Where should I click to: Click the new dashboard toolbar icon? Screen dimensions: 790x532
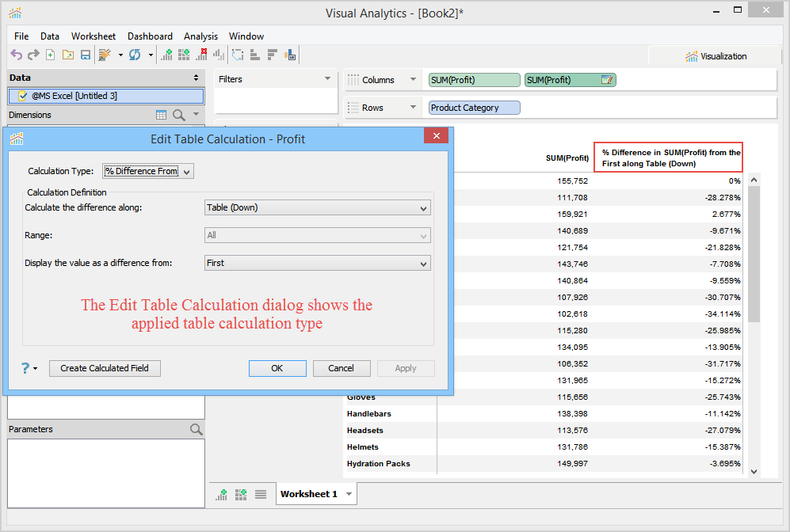coord(184,55)
